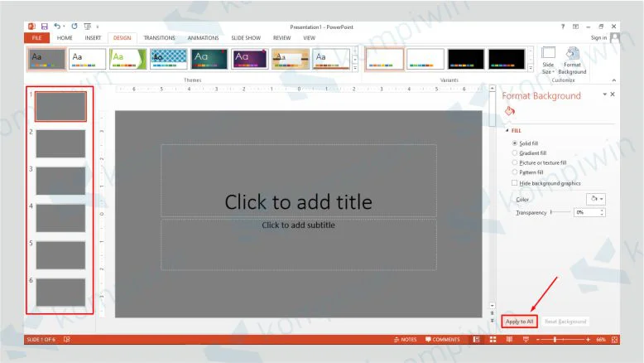Select the Gradient fill option

(515, 153)
